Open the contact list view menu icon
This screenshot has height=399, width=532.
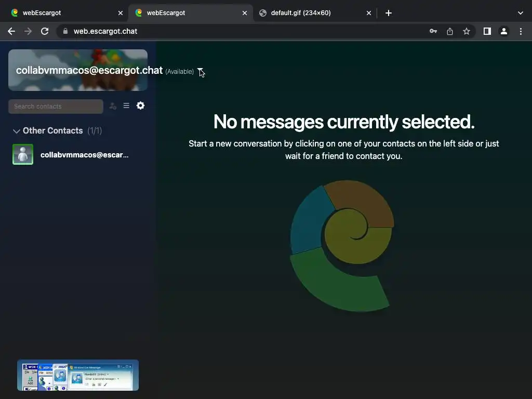(x=126, y=106)
